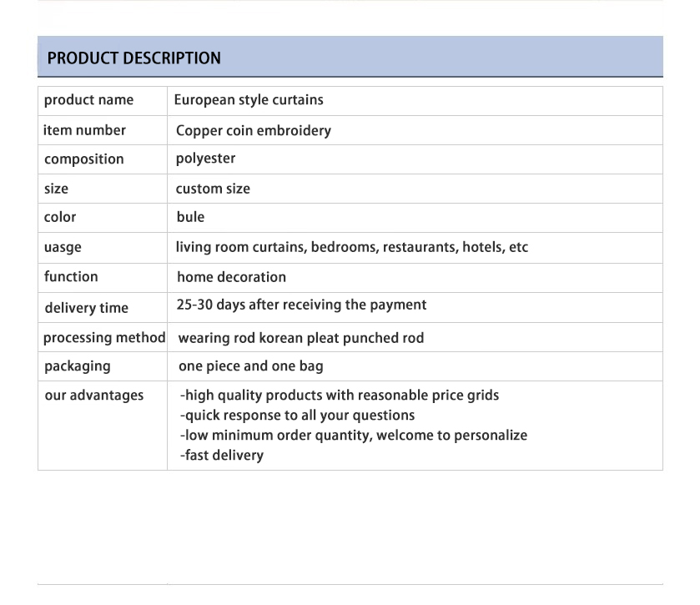700x605 pixels.
Task: Select the 'Copper coin embroidery' text
Action: pos(254,130)
